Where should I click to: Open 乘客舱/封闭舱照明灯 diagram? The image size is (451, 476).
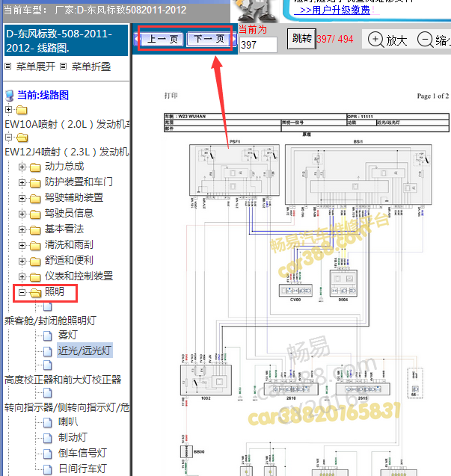tap(50, 321)
